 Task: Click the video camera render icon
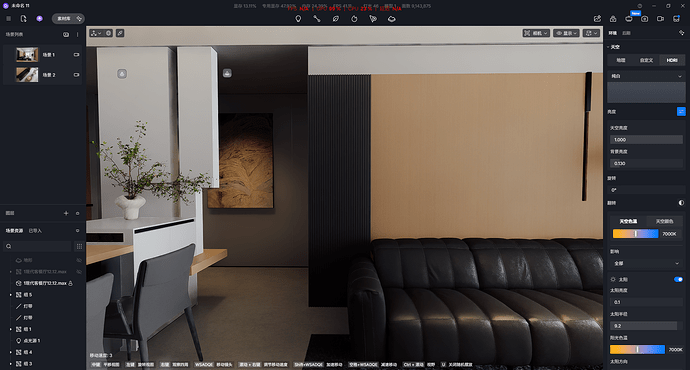pyautogui.click(x=661, y=18)
